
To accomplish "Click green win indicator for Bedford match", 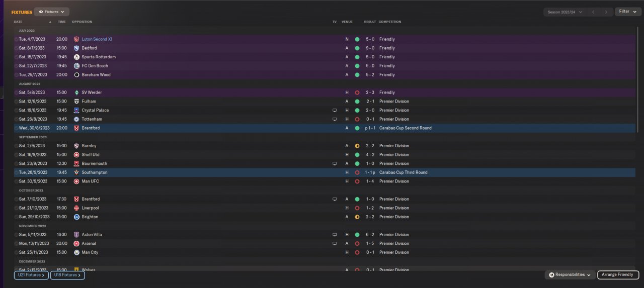I will click(357, 48).
